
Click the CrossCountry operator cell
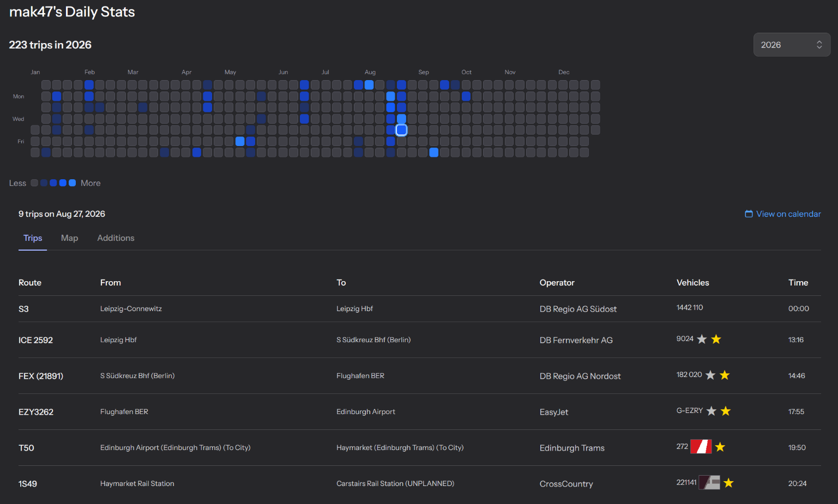[x=566, y=484]
